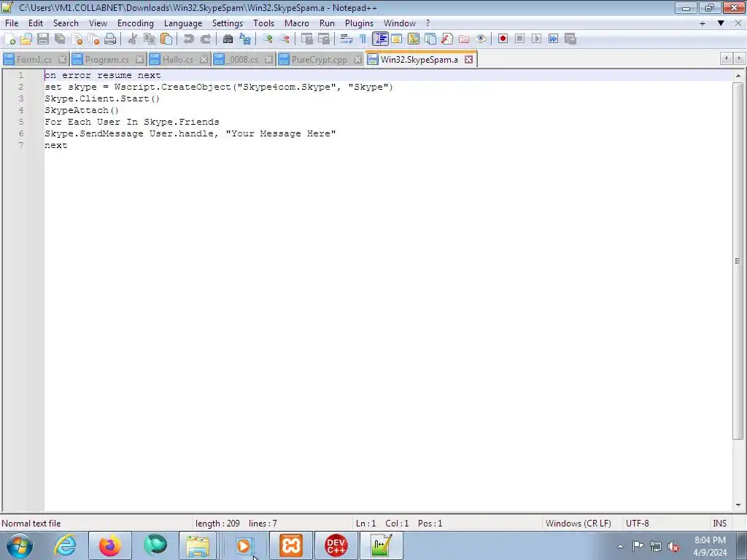Open XAMPP from the taskbar

[291, 545]
